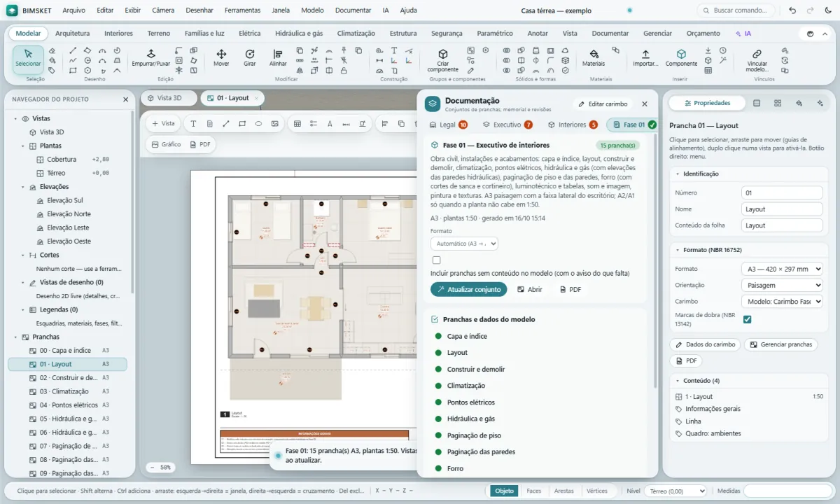Viewport: 840px width, 504px height.
Task: Open the Materiais tool
Action: click(x=594, y=58)
